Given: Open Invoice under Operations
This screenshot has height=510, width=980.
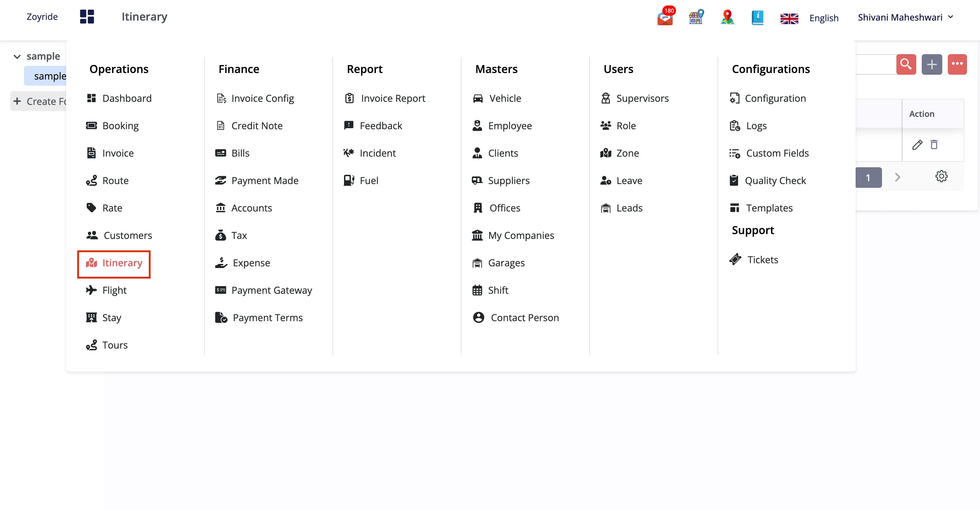Looking at the screenshot, I should 110,153.
